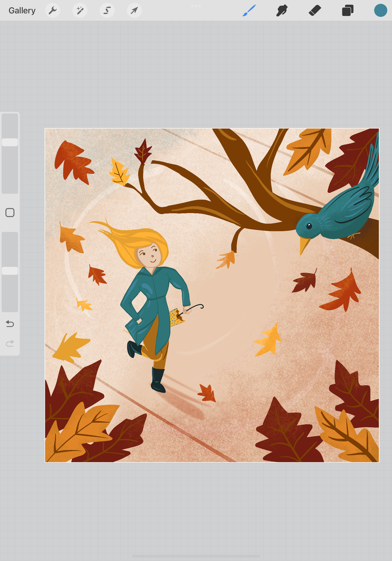Adjust the brush size slider
392x561 pixels.
click(10, 153)
